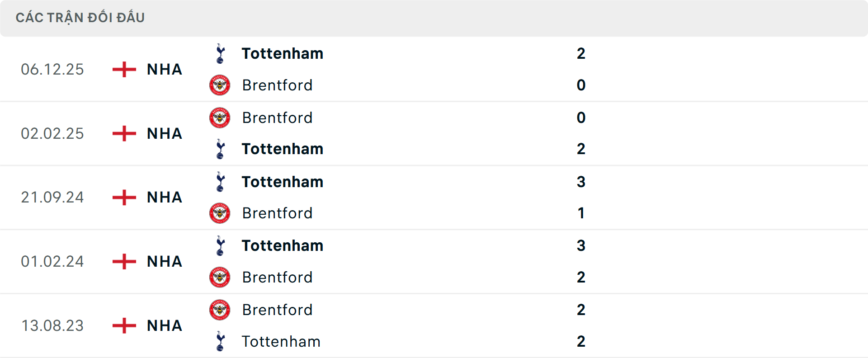
Task: Select the Brentford team name on 02.02.25
Action: pos(278,118)
